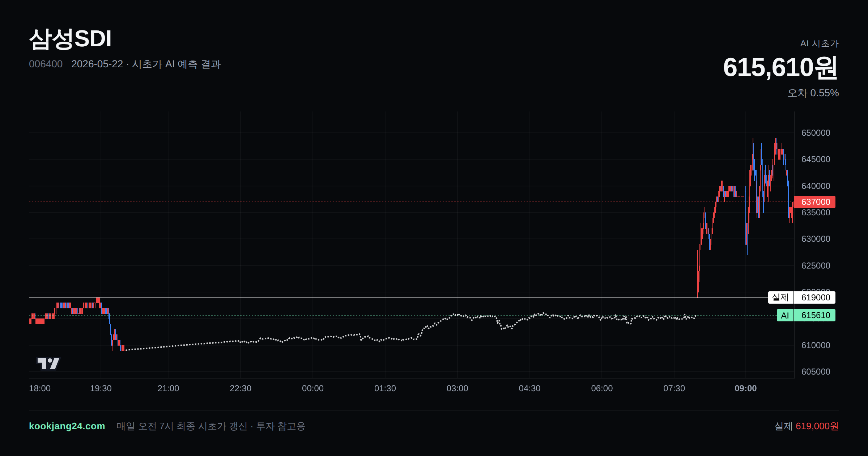
Task: Click the 삼성SDI title
Action: [x=70, y=39]
